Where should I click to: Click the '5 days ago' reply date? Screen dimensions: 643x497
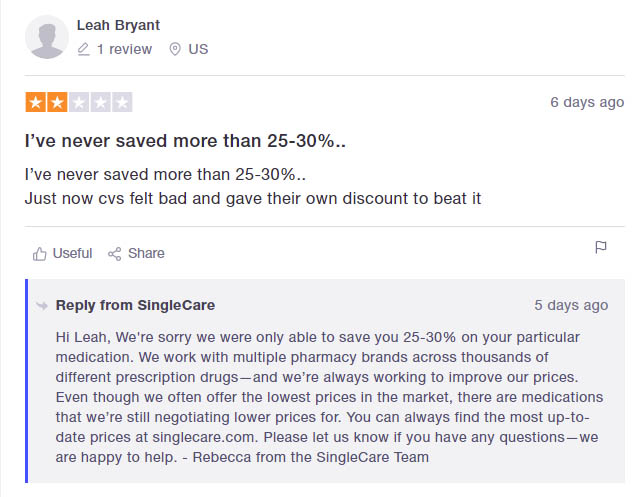571,305
